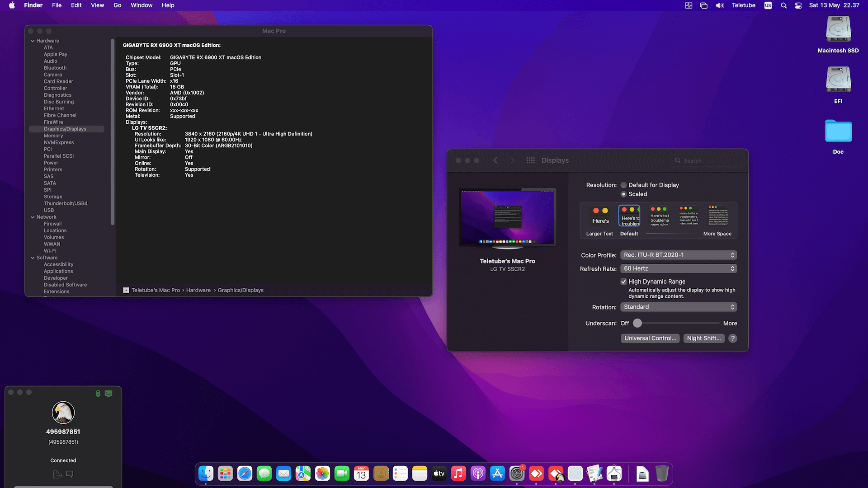Click AnyDesk Dock icon with eagle badge
Screen dimensions: 868x488
point(556,474)
